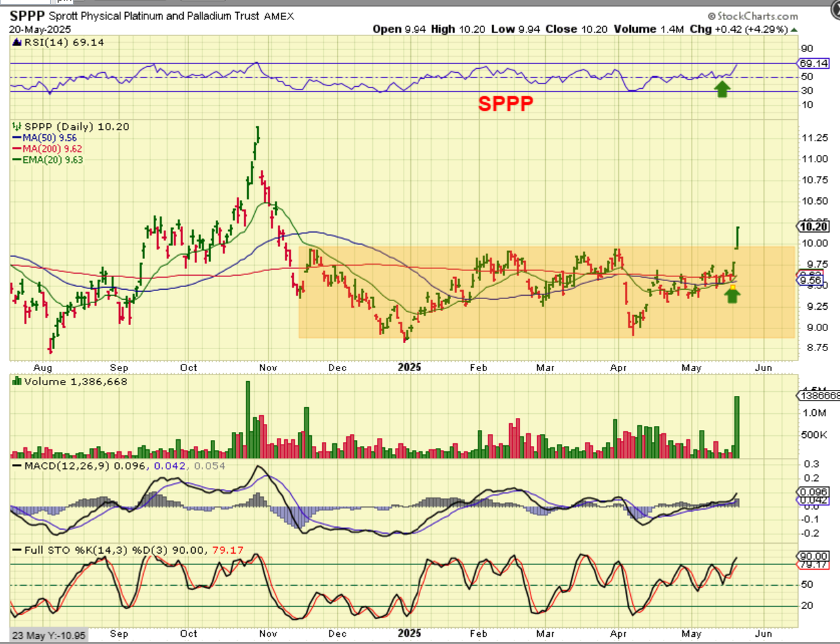Click the boxed 10.20 last price tag on price axis
This screenshot has width=840, height=644.
click(813, 227)
